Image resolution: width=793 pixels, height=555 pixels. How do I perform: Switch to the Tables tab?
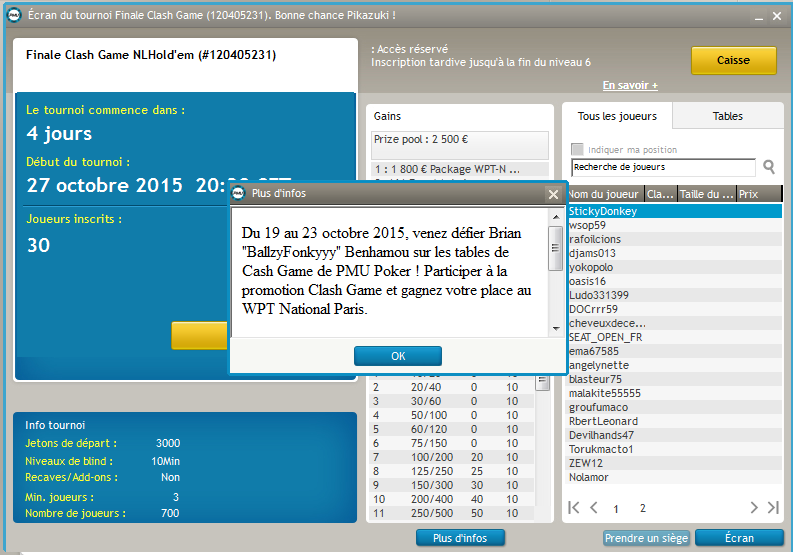click(728, 116)
